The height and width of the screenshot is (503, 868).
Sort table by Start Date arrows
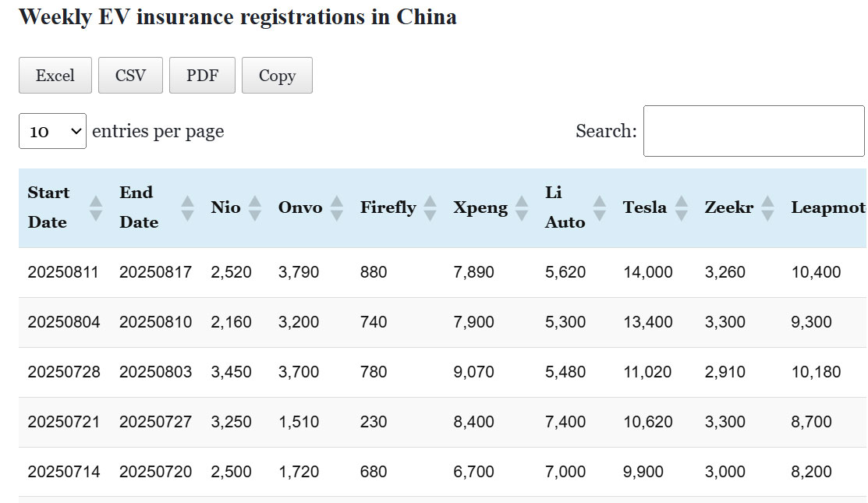tap(95, 207)
